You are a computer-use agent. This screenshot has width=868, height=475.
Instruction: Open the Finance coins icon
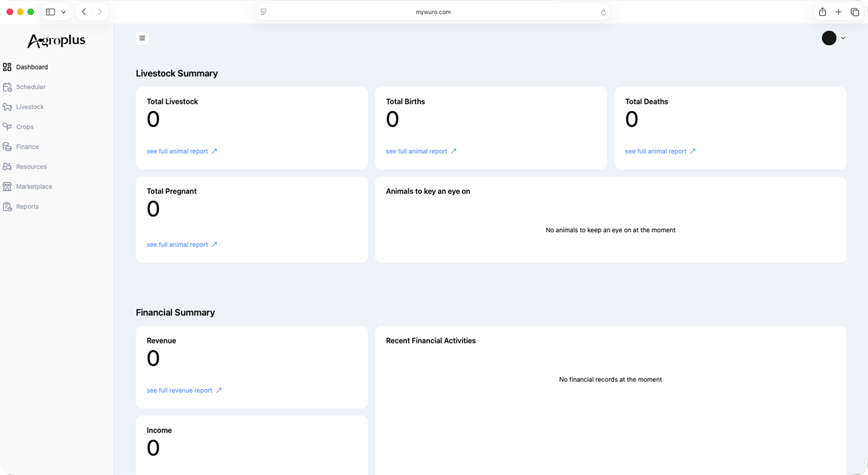pos(7,147)
